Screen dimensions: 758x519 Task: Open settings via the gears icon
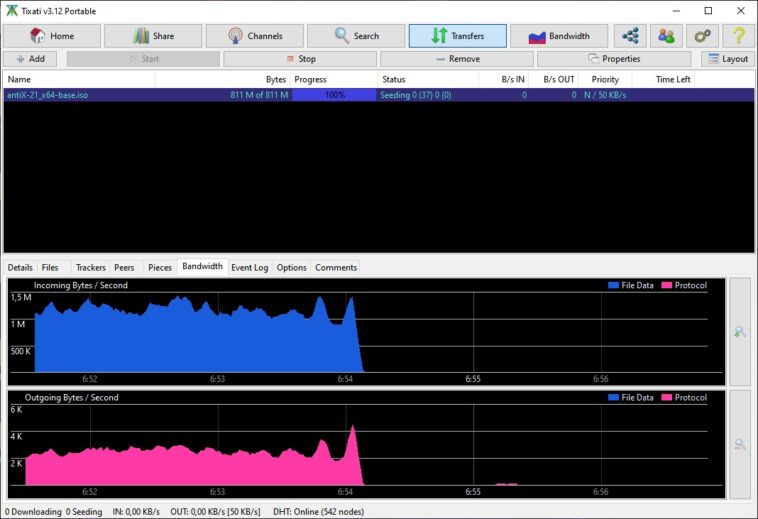pyautogui.click(x=702, y=36)
